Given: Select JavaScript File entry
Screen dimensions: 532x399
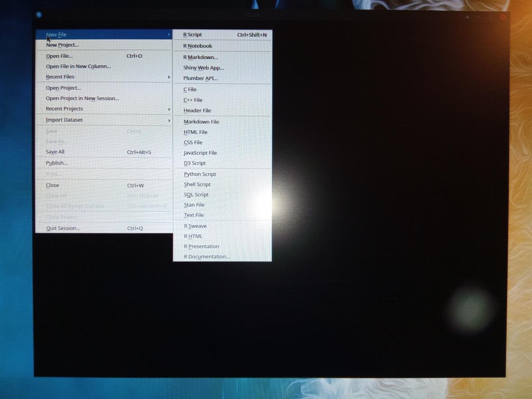Looking at the screenshot, I should 200,153.
